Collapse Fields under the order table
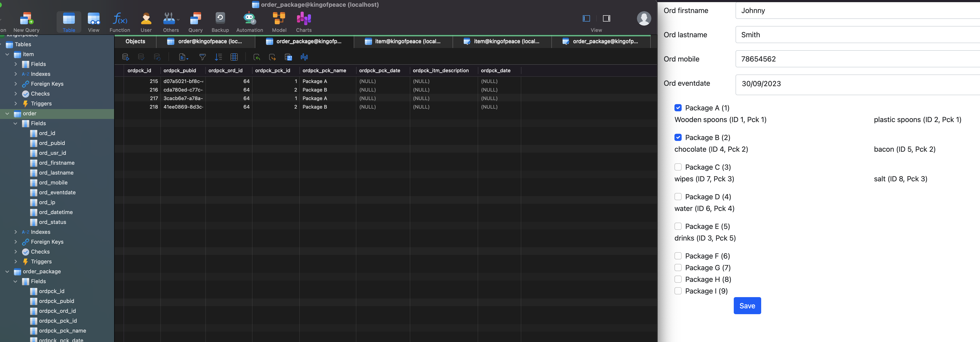 [16, 123]
